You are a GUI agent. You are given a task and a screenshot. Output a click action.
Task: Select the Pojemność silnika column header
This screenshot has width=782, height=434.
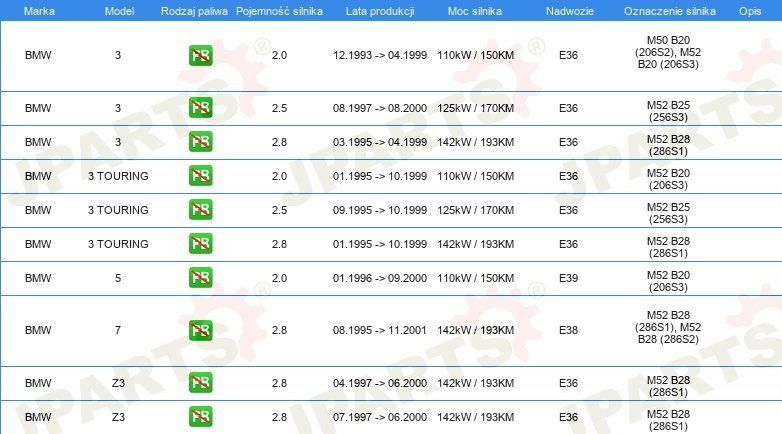[279, 11]
